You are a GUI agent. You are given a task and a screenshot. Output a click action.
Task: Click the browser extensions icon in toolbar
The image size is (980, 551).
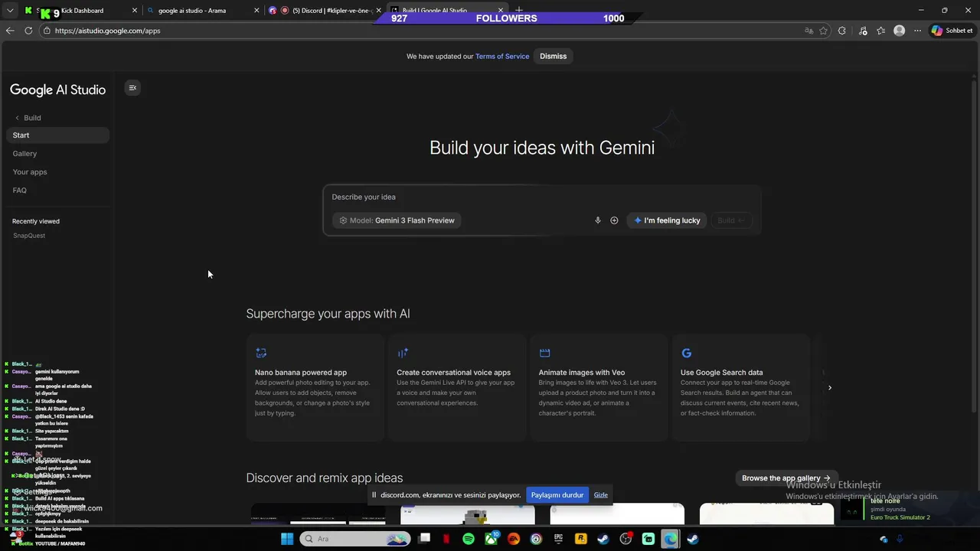842,31
